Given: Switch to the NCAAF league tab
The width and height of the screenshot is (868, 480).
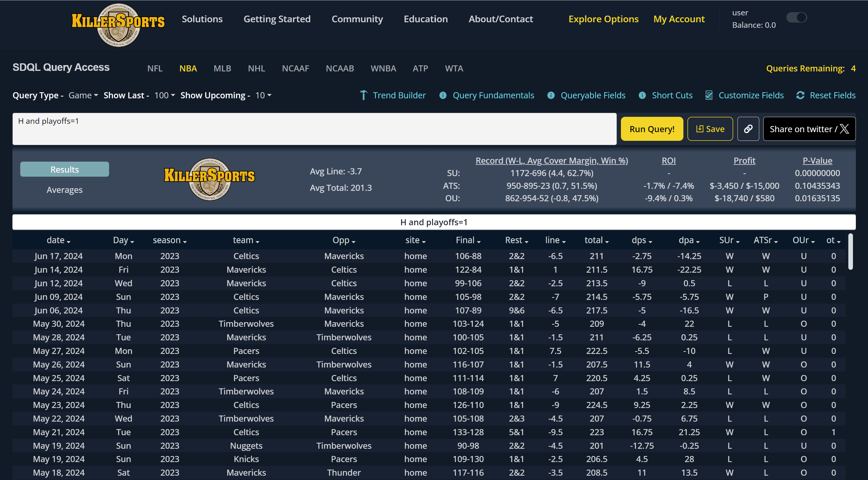Looking at the screenshot, I should [295, 68].
